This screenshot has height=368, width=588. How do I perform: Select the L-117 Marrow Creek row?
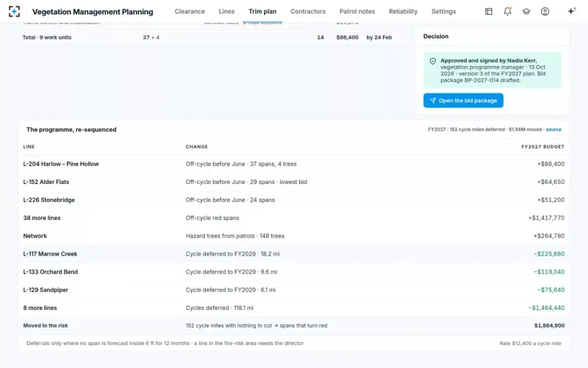pos(294,254)
